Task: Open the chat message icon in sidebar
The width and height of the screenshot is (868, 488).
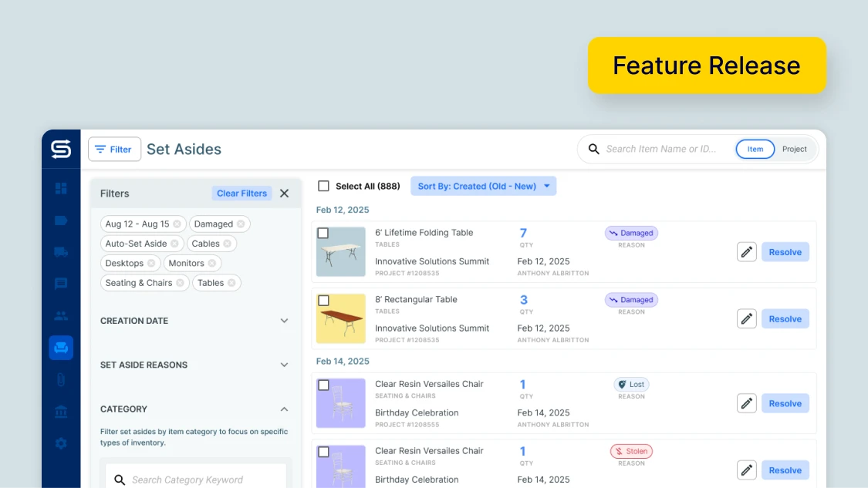Action: pyautogui.click(x=61, y=283)
